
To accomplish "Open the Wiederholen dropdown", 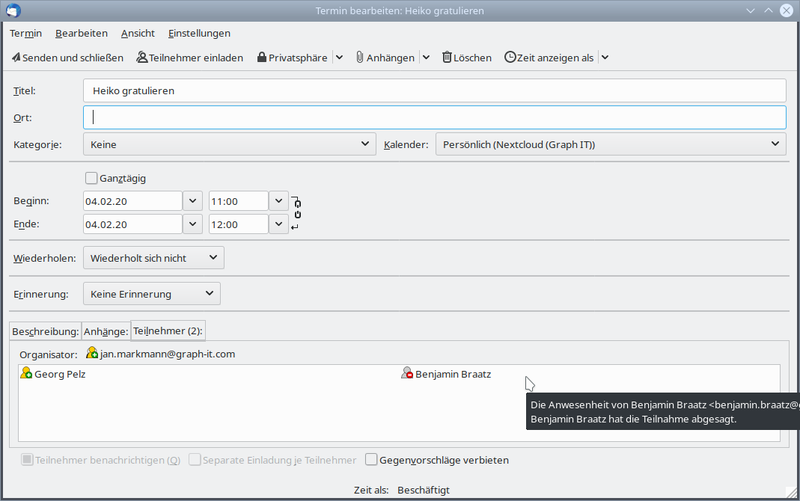I will pyautogui.click(x=154, y=258).
